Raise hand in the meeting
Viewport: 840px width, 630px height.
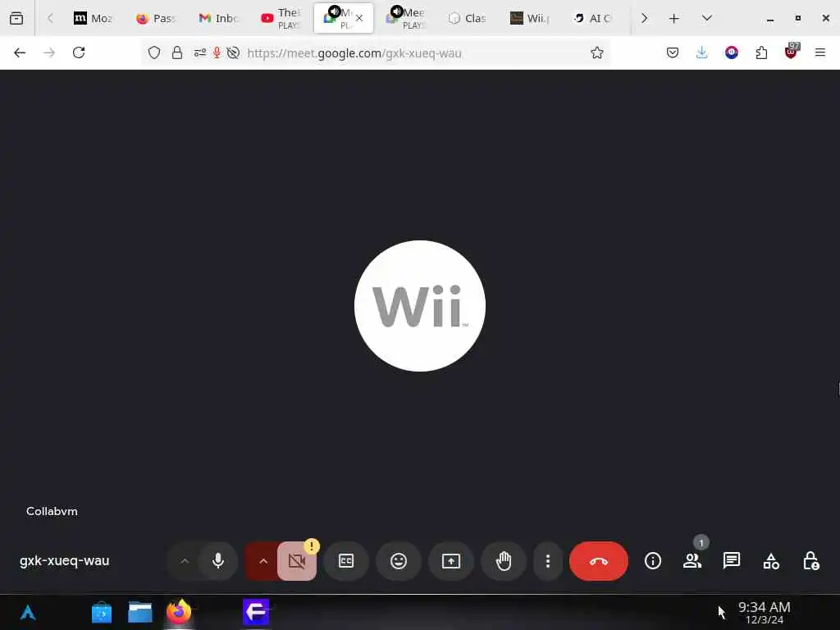coord(504,561)
